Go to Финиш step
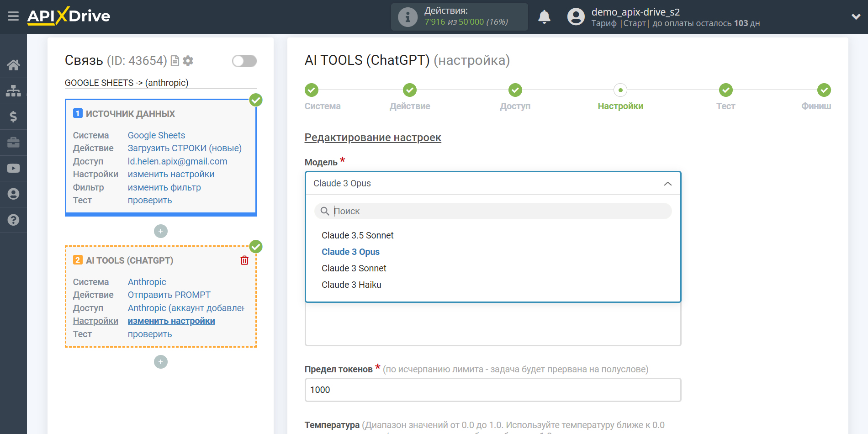 click(824, 90)
